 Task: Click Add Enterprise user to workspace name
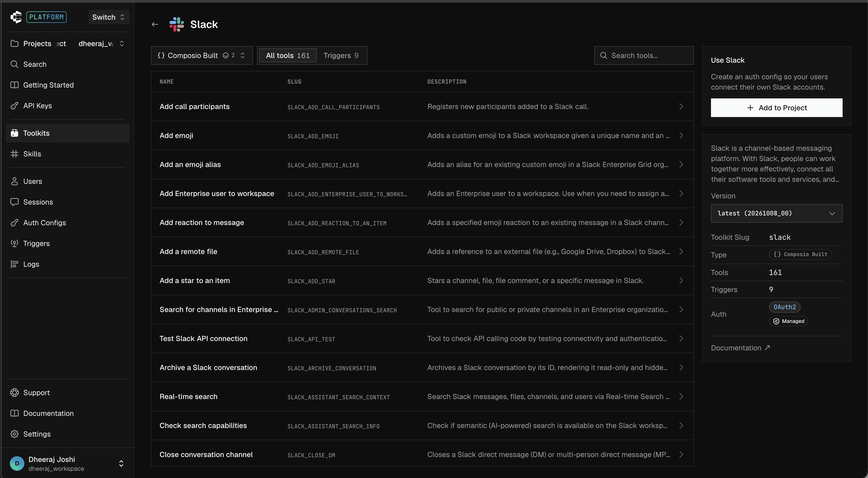217,193
